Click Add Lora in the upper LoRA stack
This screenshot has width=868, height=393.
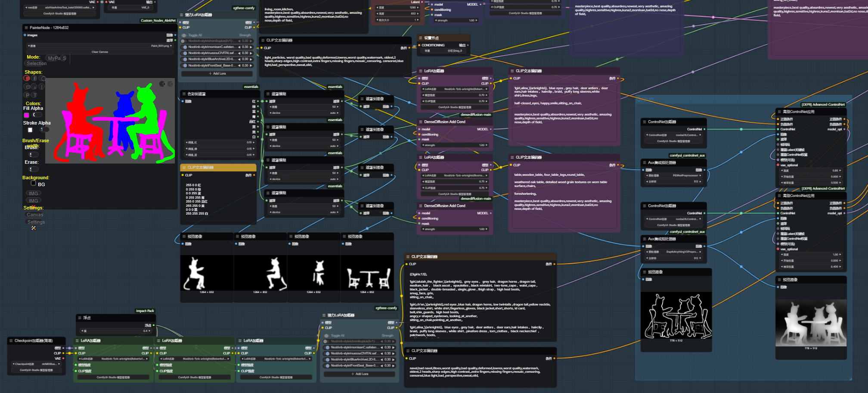point(217,74)
